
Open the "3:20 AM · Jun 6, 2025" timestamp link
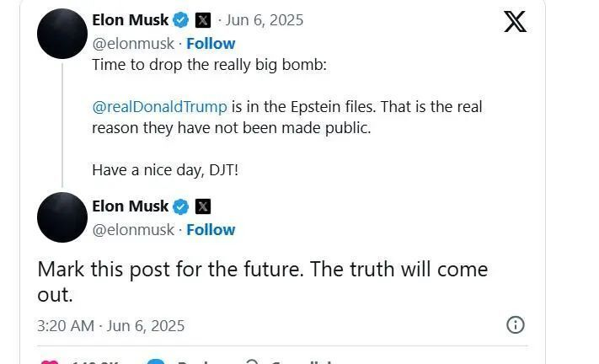[110, 325]
